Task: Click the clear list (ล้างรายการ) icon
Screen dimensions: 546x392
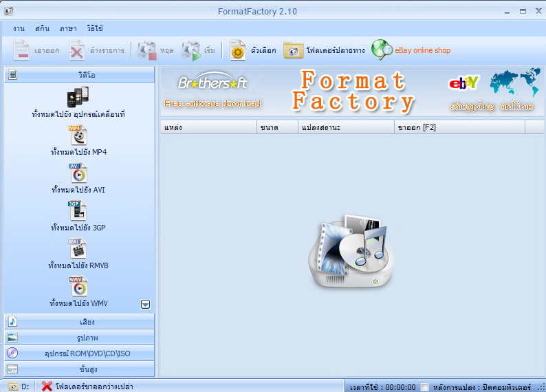Action: pos(76,50)
